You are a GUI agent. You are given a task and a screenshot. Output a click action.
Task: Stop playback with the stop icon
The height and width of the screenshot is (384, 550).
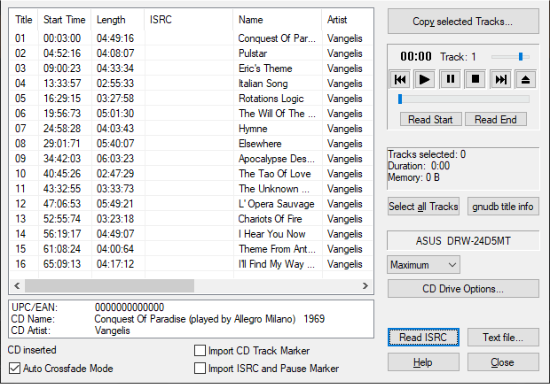[475, 80]
